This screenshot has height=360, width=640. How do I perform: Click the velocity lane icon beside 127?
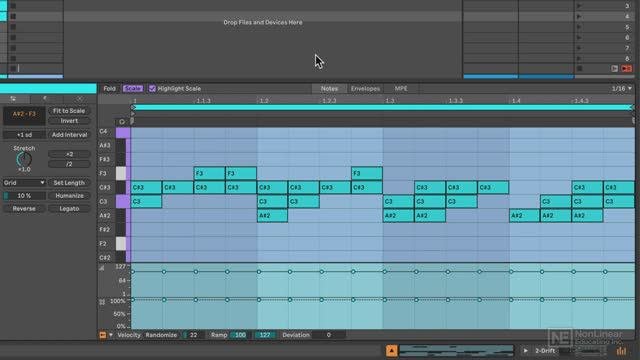[x=102, y=268]
